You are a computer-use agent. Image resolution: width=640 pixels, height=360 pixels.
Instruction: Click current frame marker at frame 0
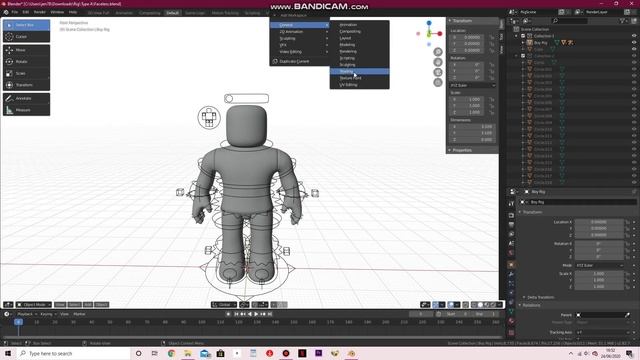(x=18, y=322)
